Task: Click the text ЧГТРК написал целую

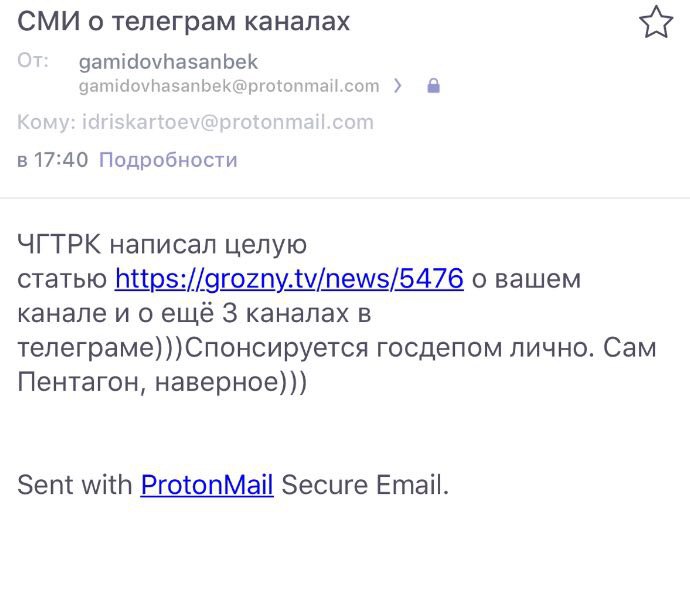Action: click(x=162, y=243)
